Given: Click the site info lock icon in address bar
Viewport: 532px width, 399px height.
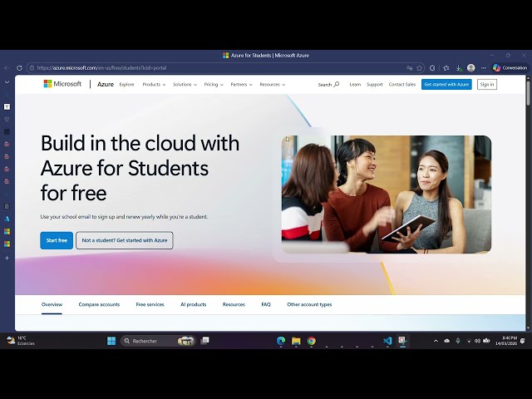Looking at the screenshot, I should tap(32, 68).
